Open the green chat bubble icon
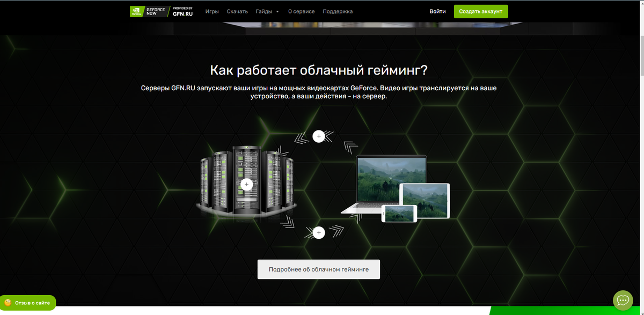This screenshot has width=644, height=315. (x=623, y=300)
